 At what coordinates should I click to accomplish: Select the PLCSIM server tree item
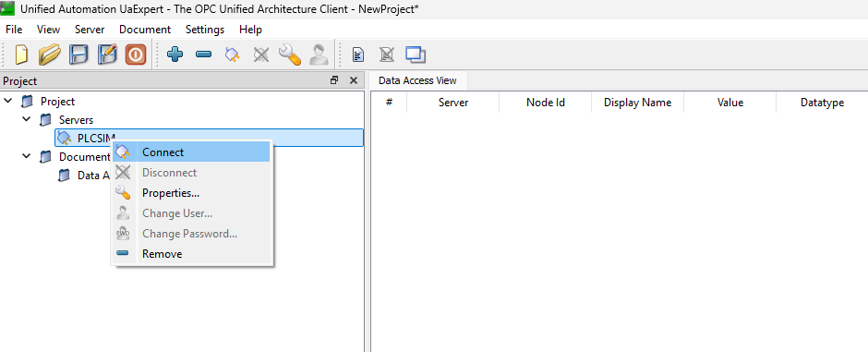[x=210, y=138]
